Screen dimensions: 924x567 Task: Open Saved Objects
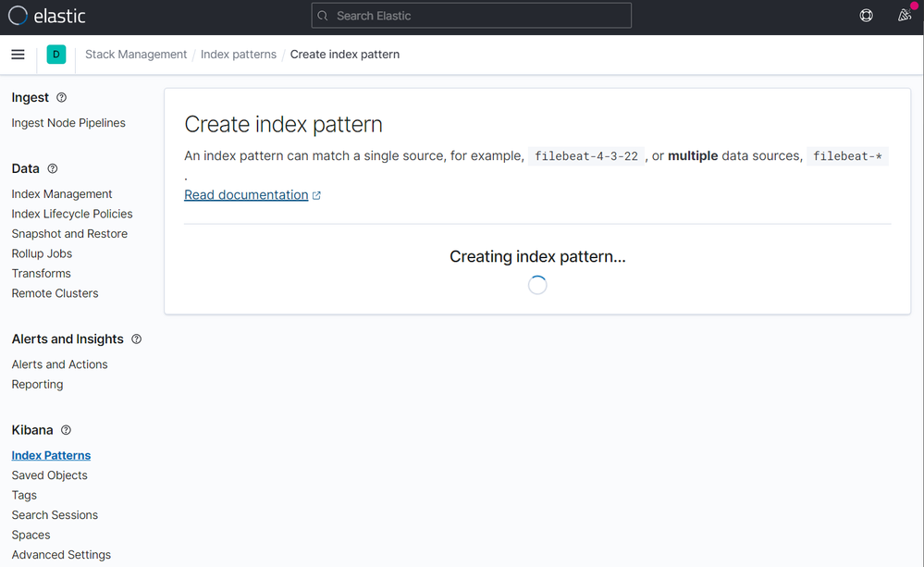tap(49, 475)
